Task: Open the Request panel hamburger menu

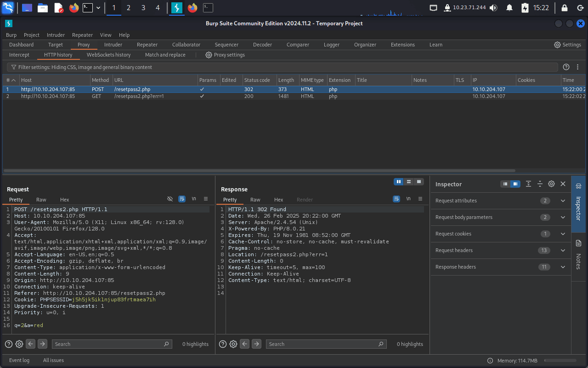Action: (x=206, y=199)
